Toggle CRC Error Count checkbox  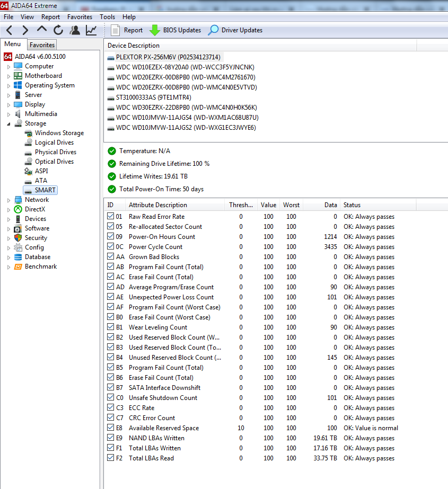(x=110, y=417)
